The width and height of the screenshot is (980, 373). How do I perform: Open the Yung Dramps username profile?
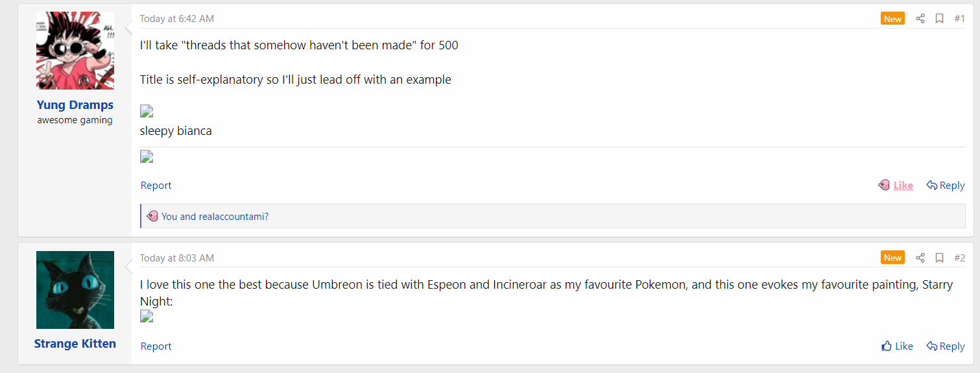(75, 105)
